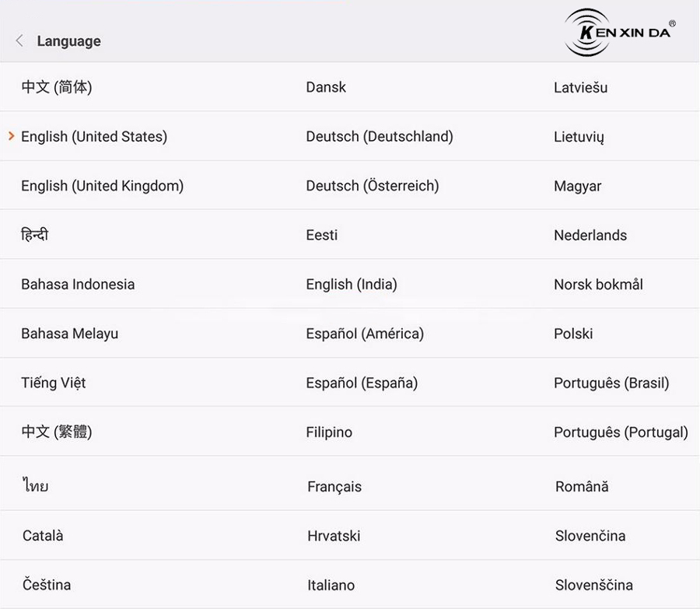The width and height of the screenshot is (700, 609).
Task: Click the back arrow icon next to Language
Action: (19, 40)
